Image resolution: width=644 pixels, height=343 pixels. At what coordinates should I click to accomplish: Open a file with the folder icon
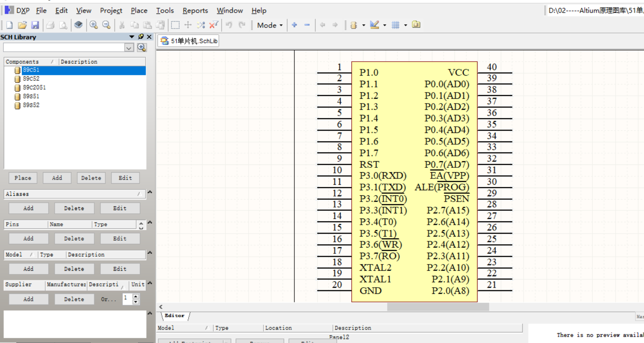[22, 25]
